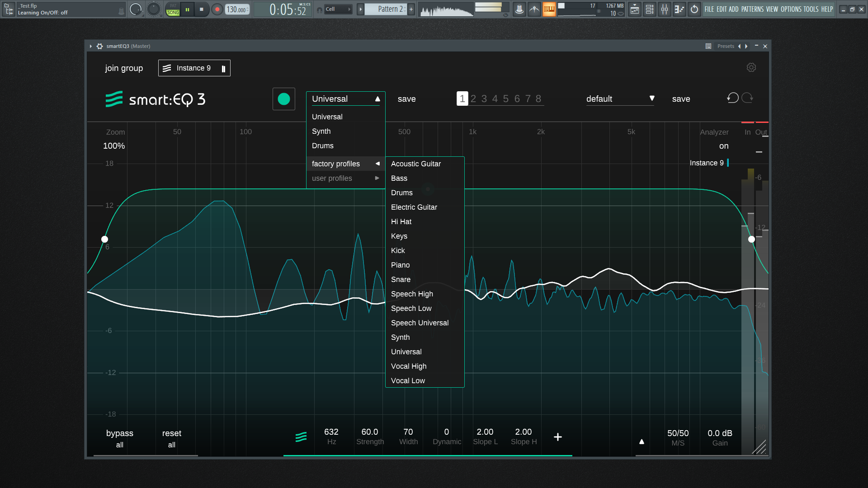Pause playback in the transport panel
Image resolution: width=868 pixels, height=488 pixels.
pyautogui.click(x=187, y=9)
